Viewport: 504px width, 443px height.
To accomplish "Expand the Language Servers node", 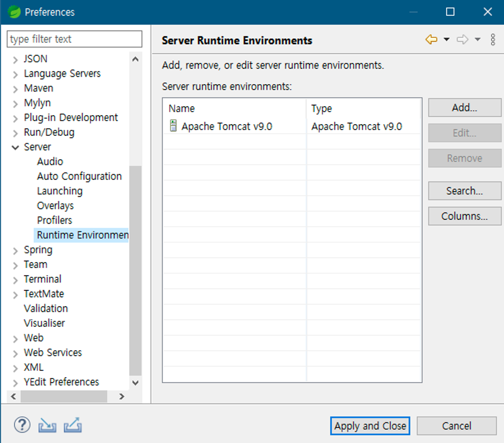I will click(15, 75).
